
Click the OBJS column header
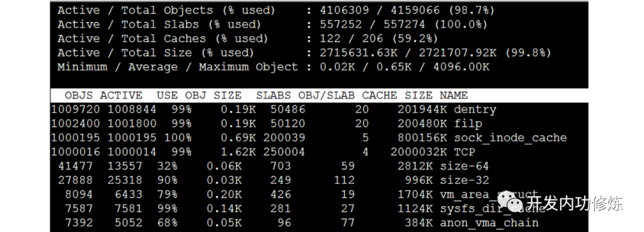(x=79, y=95)
